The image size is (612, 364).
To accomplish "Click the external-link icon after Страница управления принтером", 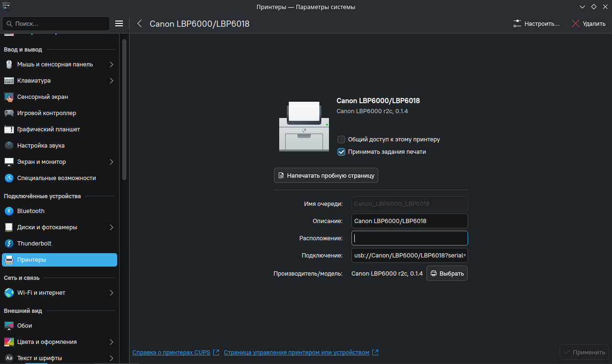I will 375,353.
